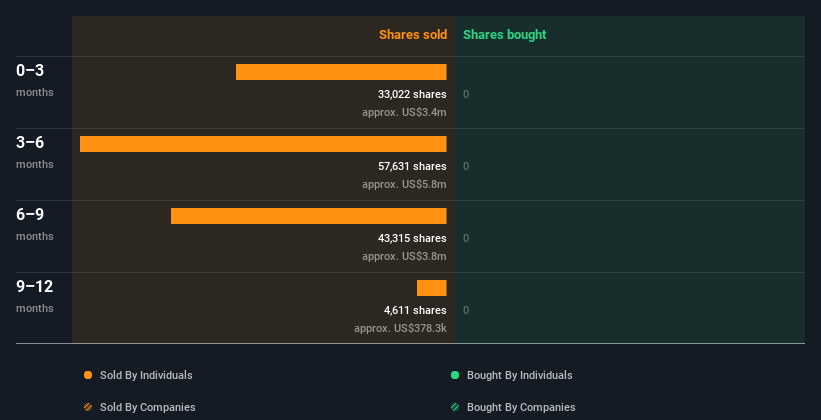
Task: Click the 3–6 months orange bar
Action: pos(263,144)
